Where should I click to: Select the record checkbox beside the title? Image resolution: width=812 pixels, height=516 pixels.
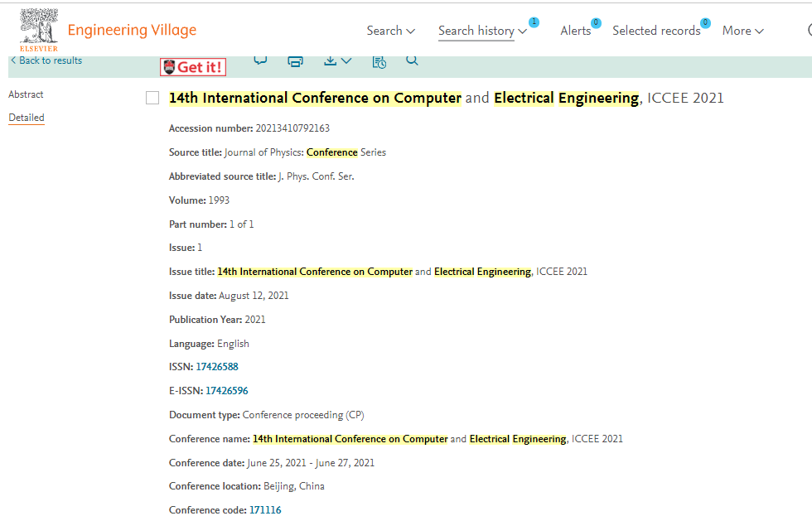coord(152,98)
